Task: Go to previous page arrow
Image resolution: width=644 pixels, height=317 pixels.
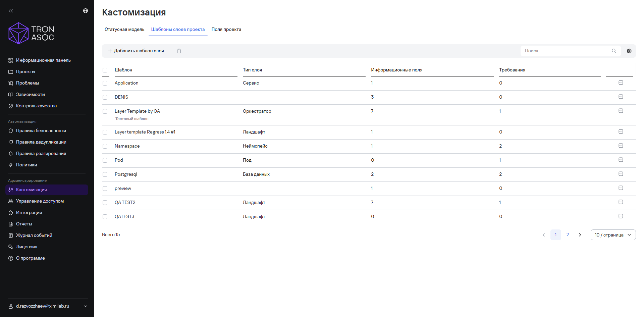Action: coord(544,235)
